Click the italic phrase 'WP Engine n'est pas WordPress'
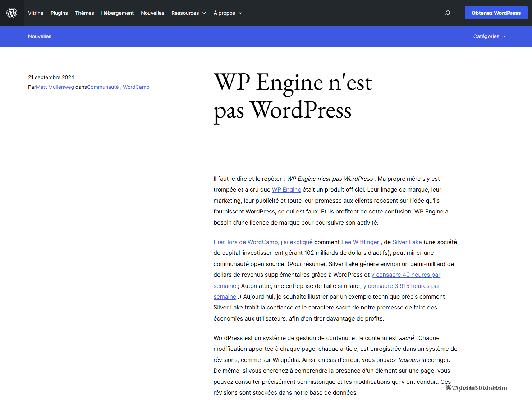The image size is (532, 400). pyautogui.click(x=330, y=179)
